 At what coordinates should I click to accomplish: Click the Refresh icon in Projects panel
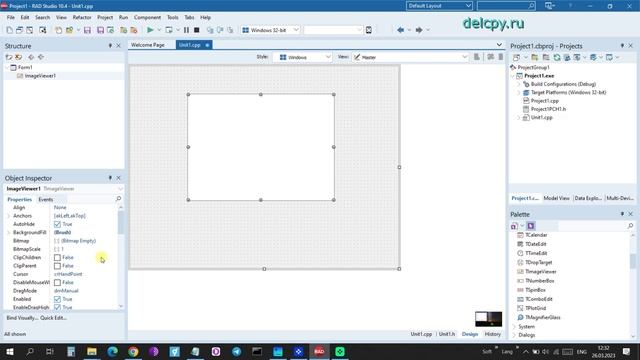(557, 58)
